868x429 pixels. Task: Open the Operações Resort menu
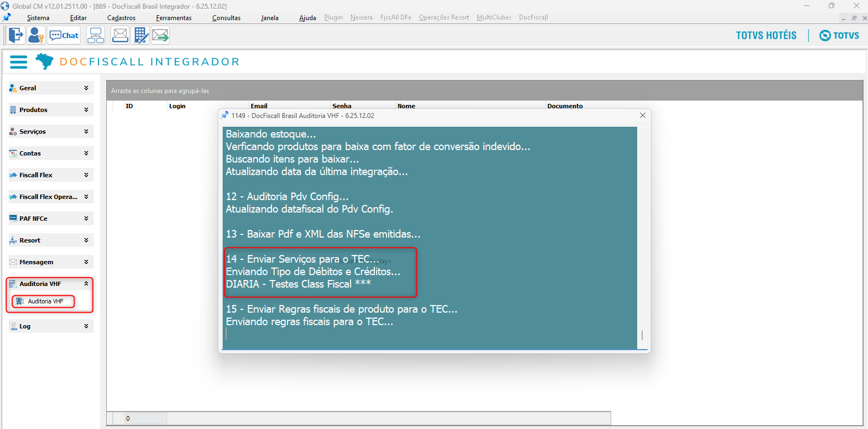coord(444,17)
